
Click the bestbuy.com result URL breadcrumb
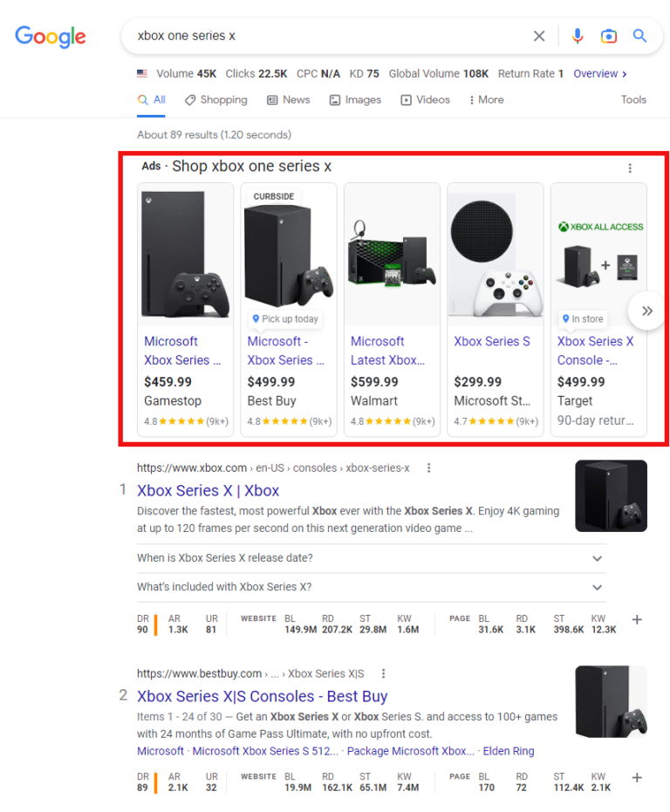pos(250,673)
